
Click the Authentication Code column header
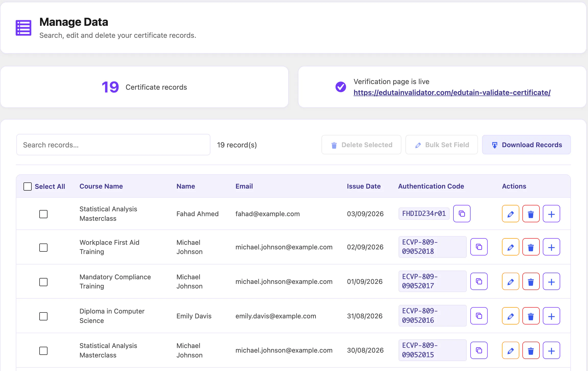point(431,186)
